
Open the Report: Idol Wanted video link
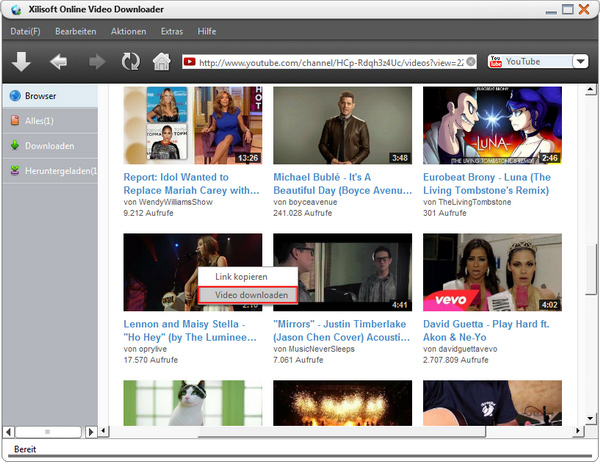(191, 184)
